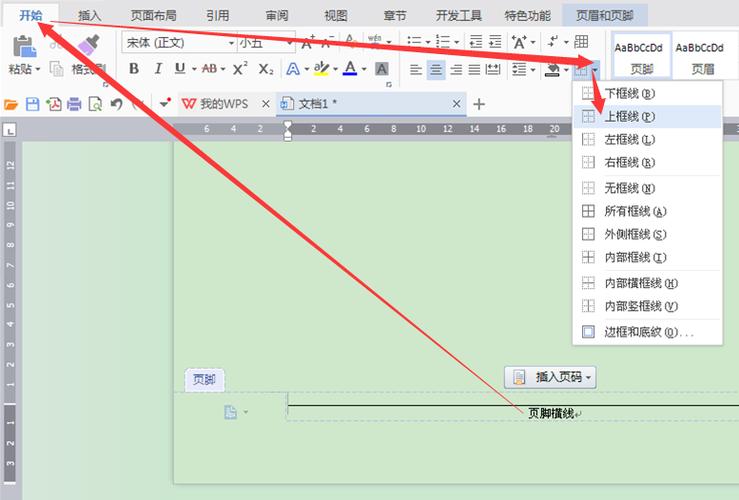Image resolution: width=739 pixels, height=500 pixels.
Task: Expand the borders dropdown arrow
Action: pyautogui.click(x=596, y=71)
